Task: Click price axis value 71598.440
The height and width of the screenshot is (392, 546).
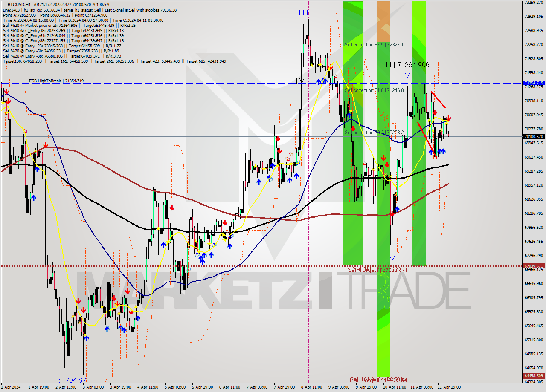Action: pos(534,73)
